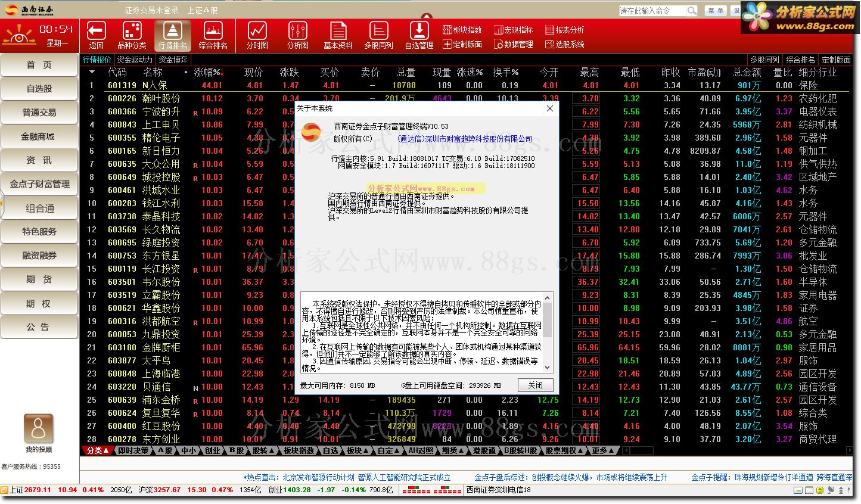The width and height of the screenshot is (861, 504).
Task: Click the up arrow of disclaimer scrollbar
Action: (548, 296)
